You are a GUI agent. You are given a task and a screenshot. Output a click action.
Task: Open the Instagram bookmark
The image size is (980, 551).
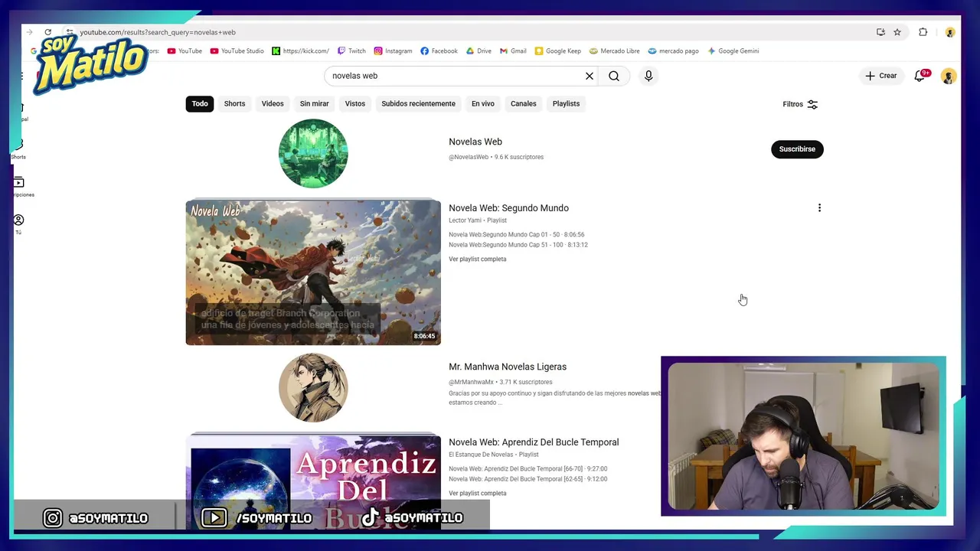click(x=393, y=51)
